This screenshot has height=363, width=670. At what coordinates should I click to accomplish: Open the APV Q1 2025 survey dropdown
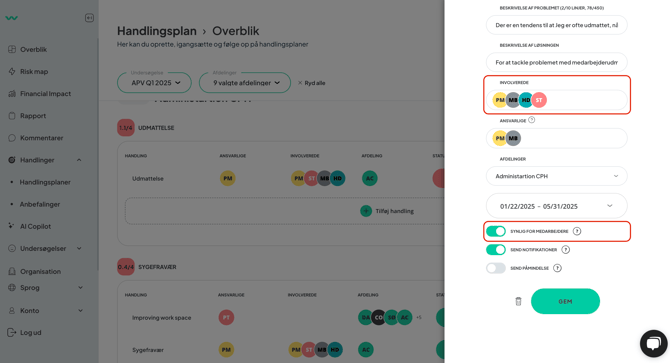coord(154,82)
